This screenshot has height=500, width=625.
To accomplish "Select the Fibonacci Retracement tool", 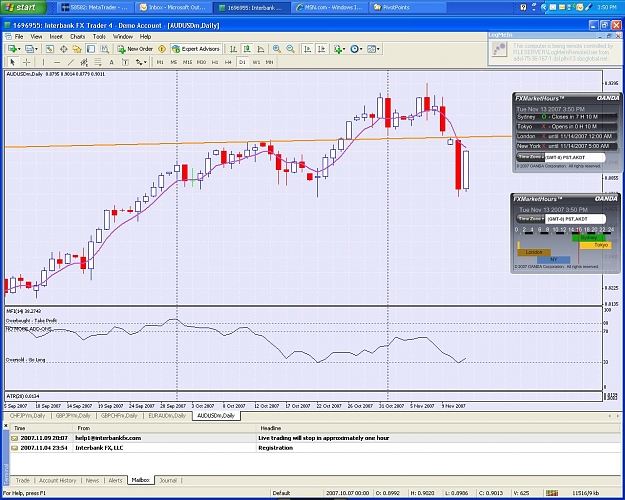I will pos(98,62).
